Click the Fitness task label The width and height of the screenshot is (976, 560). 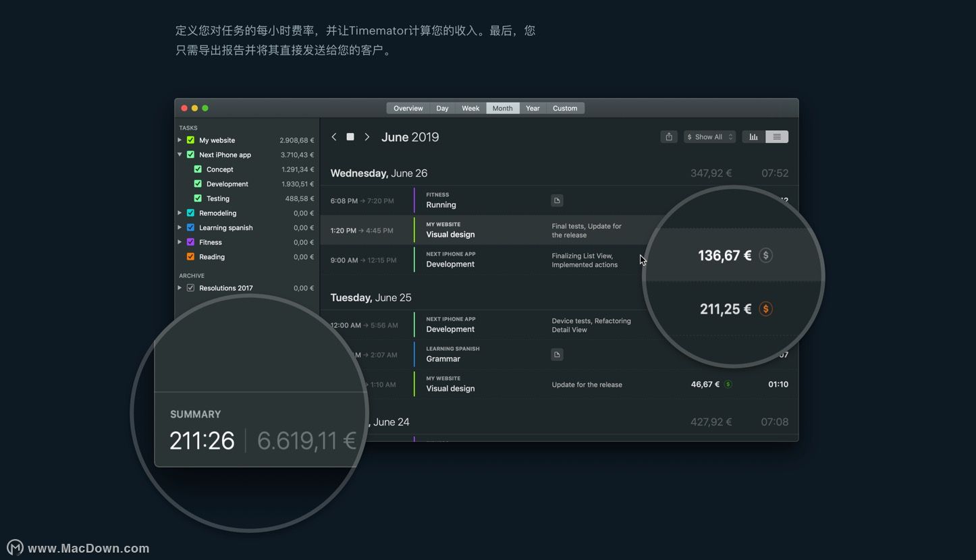click(211, 242)
